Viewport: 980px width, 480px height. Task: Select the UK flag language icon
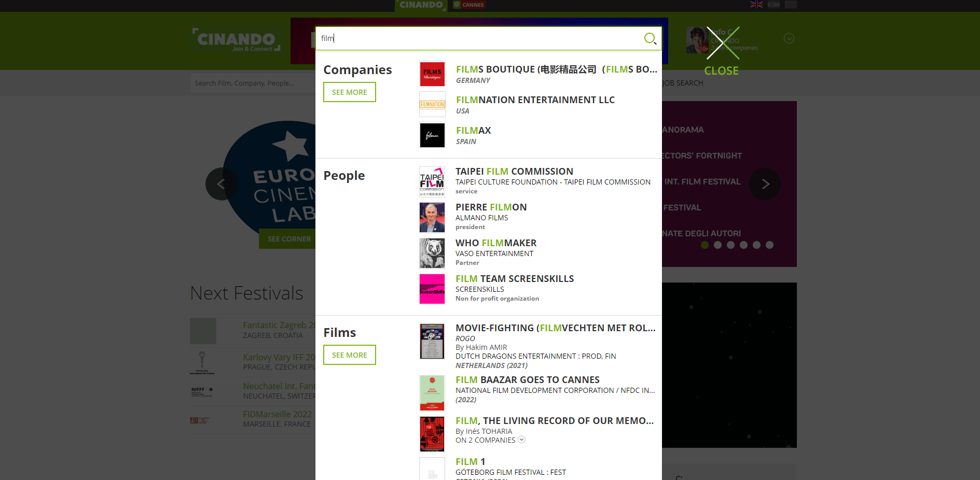click(756, 5)
